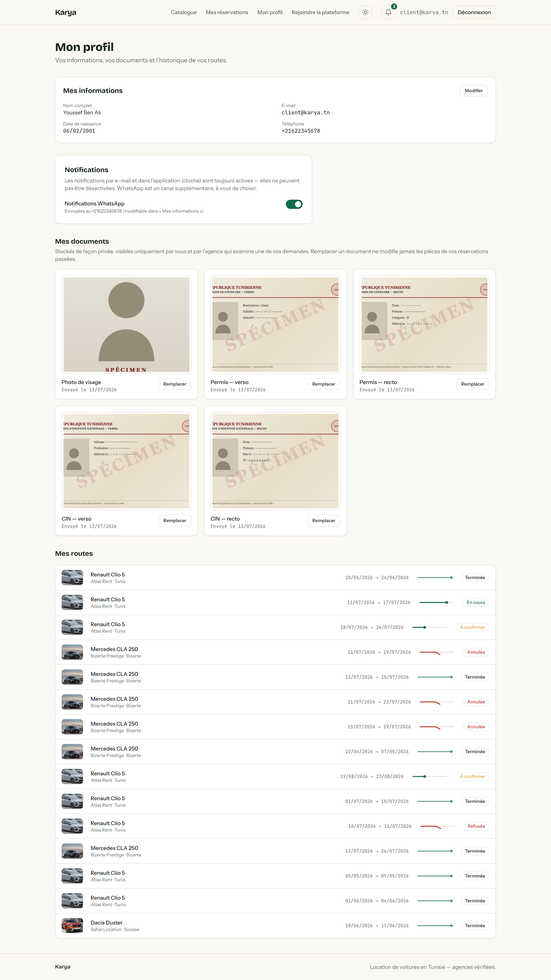Open the CIN — recto preview image
Viewport: 551px width, 980px height.
(275, 461)
